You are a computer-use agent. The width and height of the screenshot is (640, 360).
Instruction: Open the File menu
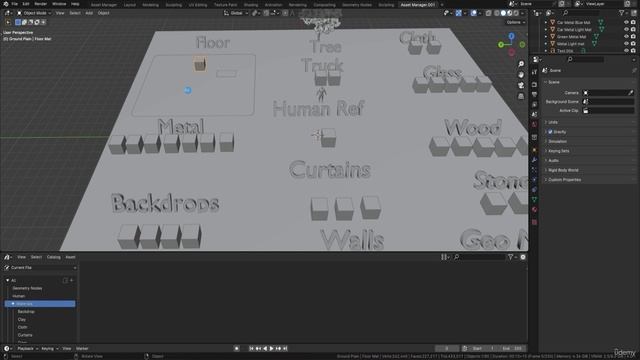click(15, 4)
